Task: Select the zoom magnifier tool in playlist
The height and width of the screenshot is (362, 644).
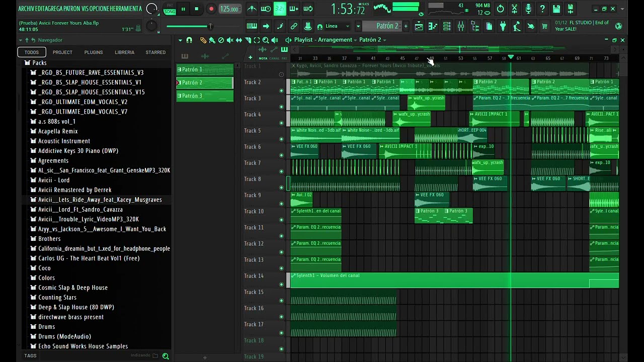Action: 266,40
